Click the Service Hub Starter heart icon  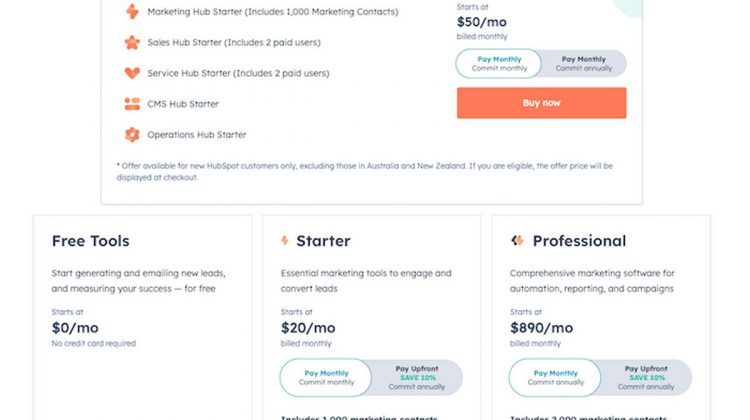pos(132,73)
